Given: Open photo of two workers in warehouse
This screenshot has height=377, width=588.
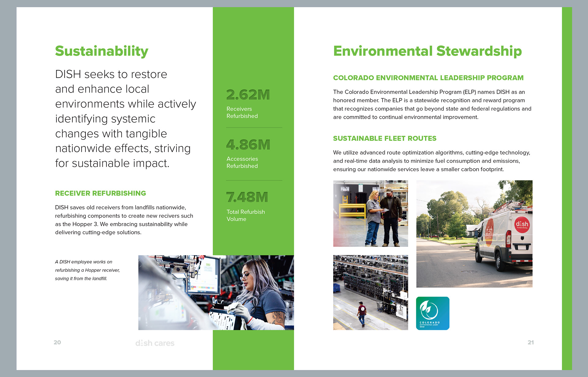Looking at the screenshot, I should (x=370, y=213).
